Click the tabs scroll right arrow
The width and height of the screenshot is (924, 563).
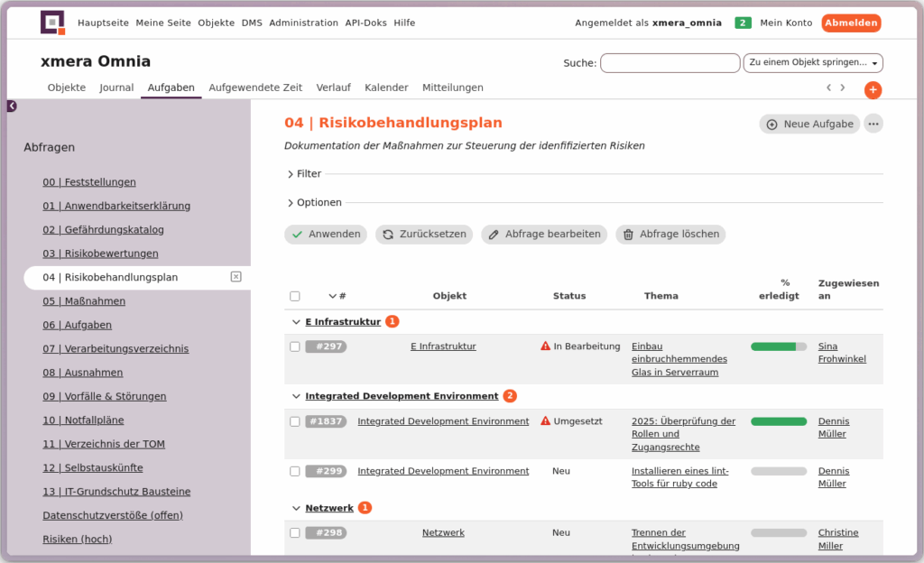coord(843,88)
